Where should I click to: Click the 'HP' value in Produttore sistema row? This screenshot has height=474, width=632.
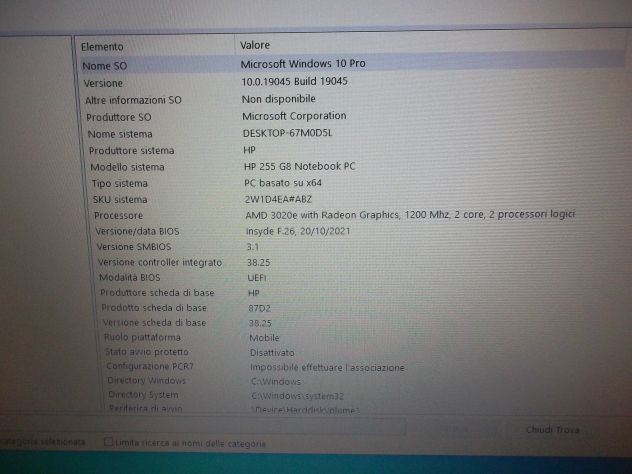(249, 150)
